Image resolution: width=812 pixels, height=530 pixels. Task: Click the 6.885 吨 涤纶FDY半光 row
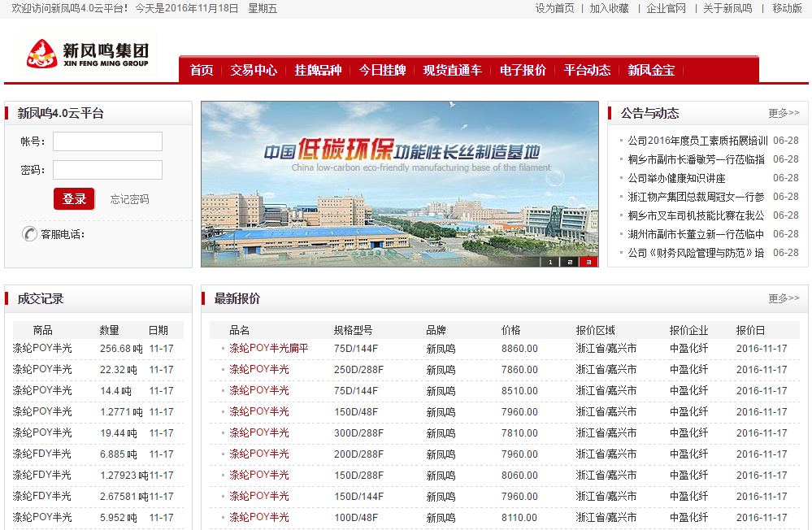98,454
